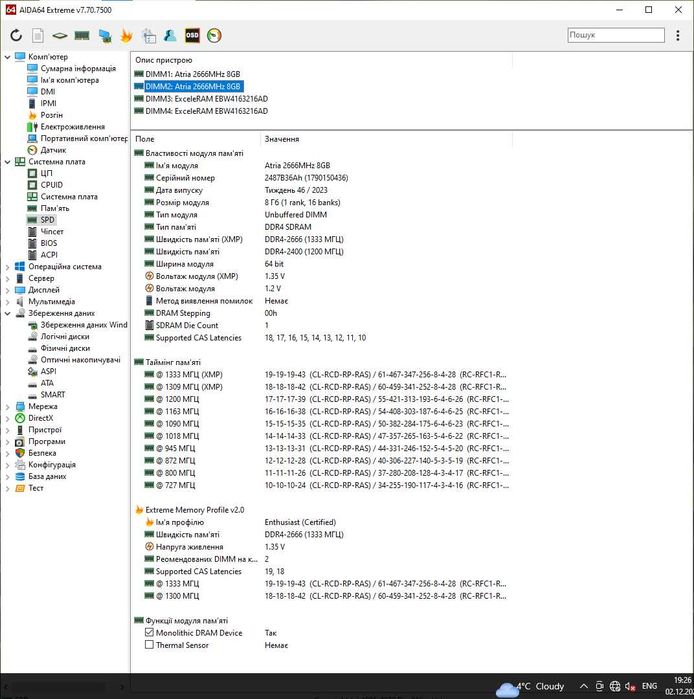This screenshot has width=694, height=699.
Task: Toggle the Thermal Sensor checkbox
Action: tap(149, 645)
